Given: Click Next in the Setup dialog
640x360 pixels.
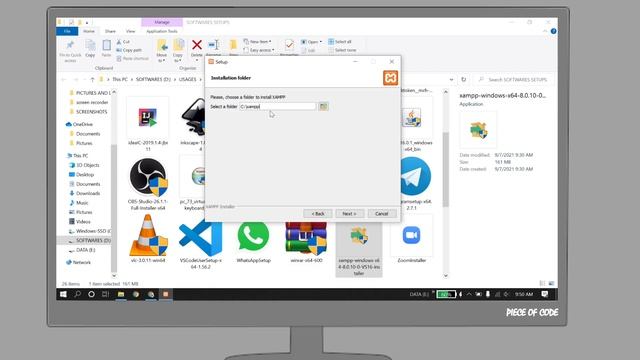Looking at the screenshot, I should coord(349,213).
